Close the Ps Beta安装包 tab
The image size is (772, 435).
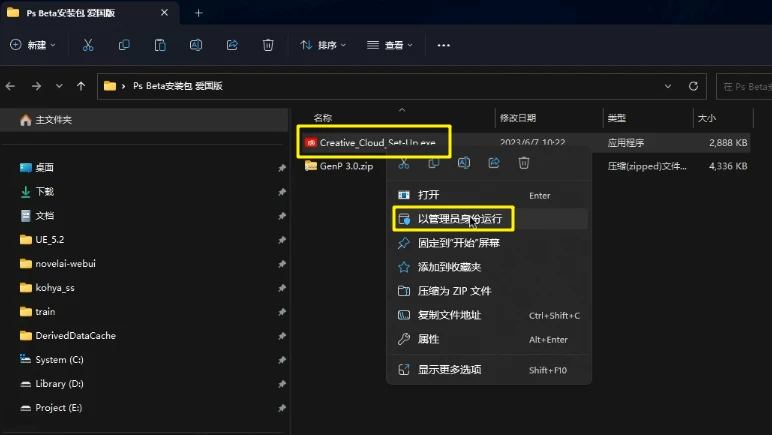[x=164, y=13]
